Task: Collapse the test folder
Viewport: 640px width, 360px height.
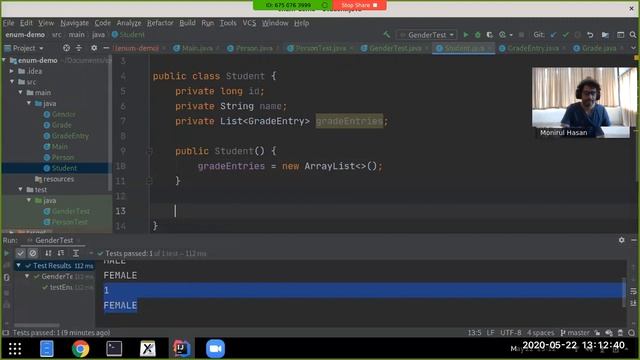Action: click(21, 190)
